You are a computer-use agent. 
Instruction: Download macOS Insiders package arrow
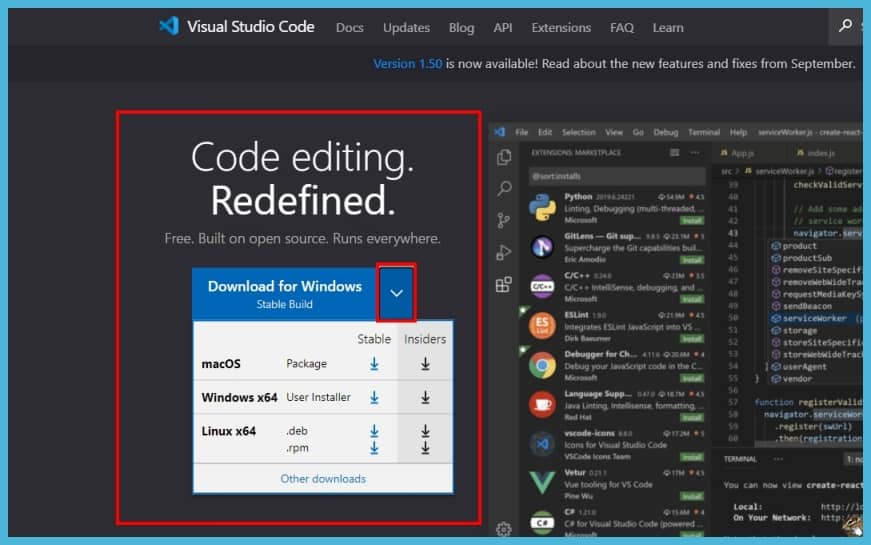point(425,364)
